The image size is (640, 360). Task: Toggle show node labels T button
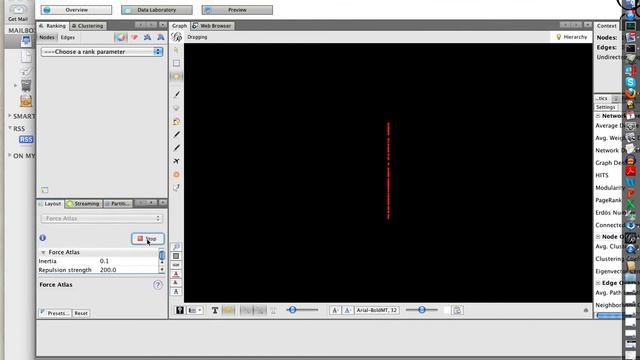[x=215, y=310]
